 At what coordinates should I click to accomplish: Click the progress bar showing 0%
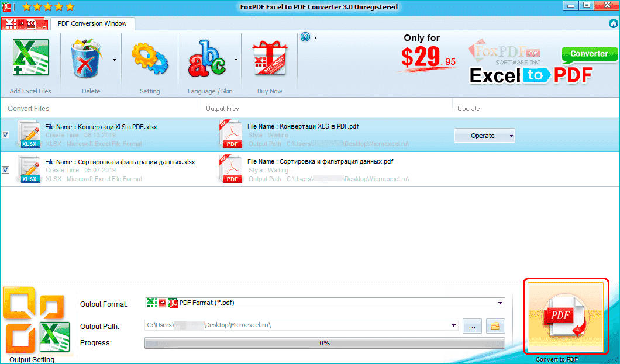[x=325, y=343]
